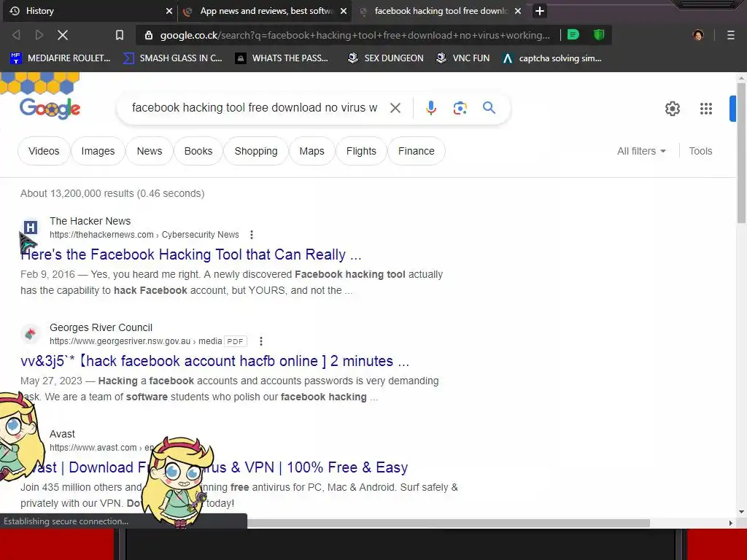This screenshot has width=747, height=560.
Task: Clear the search box with X
Action: pos(395,108)
